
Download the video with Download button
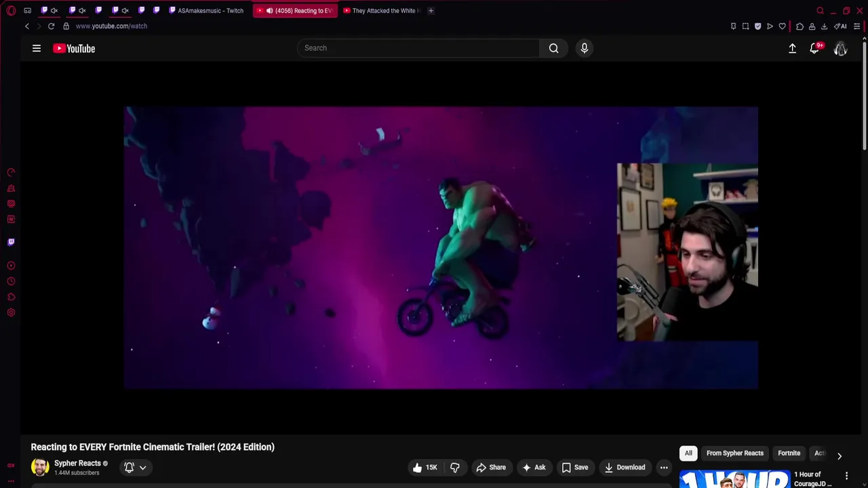point(625,467)
